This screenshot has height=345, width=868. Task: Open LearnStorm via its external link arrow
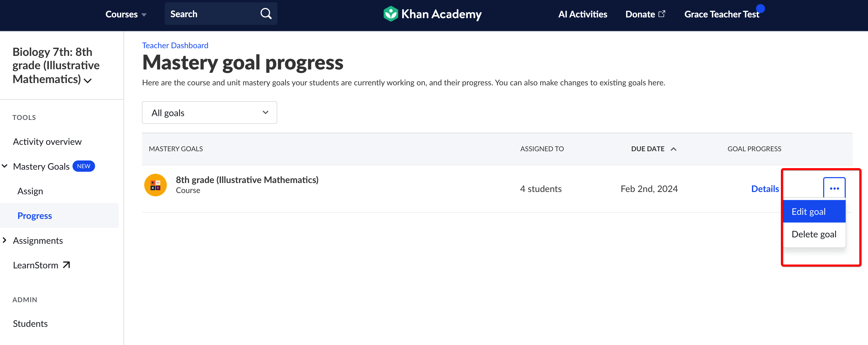click(x=66, y=265)
